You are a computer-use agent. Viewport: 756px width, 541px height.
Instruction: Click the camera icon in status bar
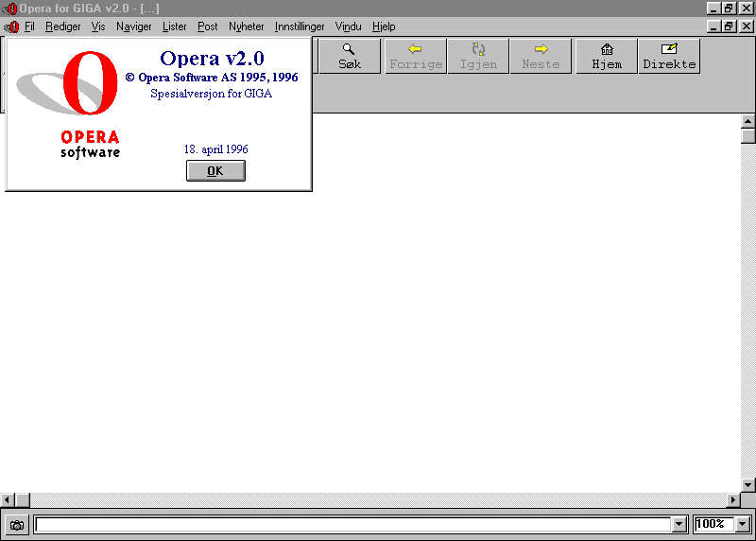pos(17,525)
